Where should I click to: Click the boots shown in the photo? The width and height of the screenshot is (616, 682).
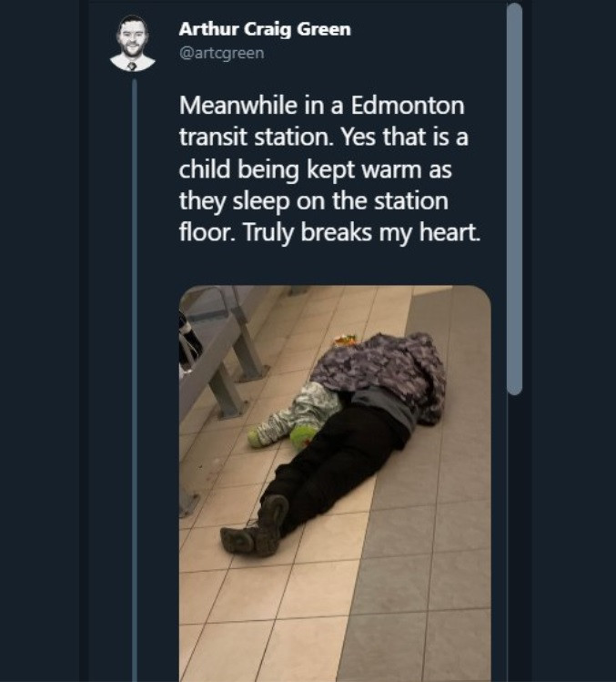(256, 527)
